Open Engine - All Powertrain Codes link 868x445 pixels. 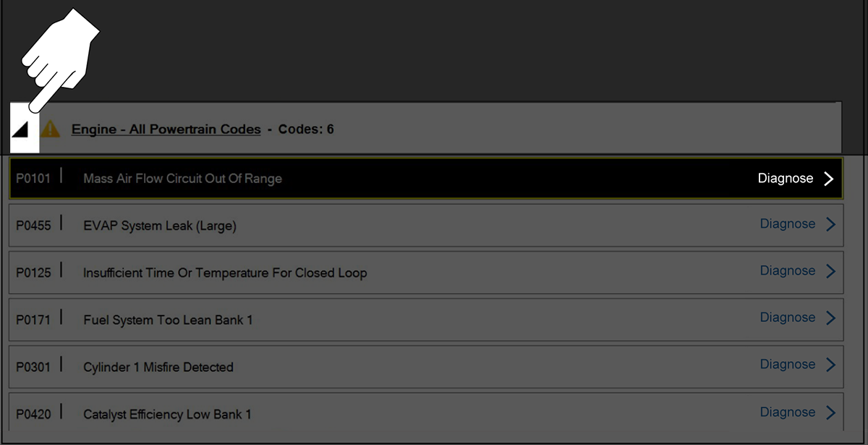166,130
